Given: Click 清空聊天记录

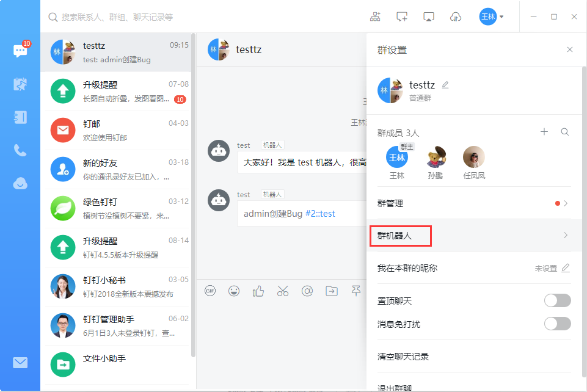Looking at the screenshot, I should 403,357.
